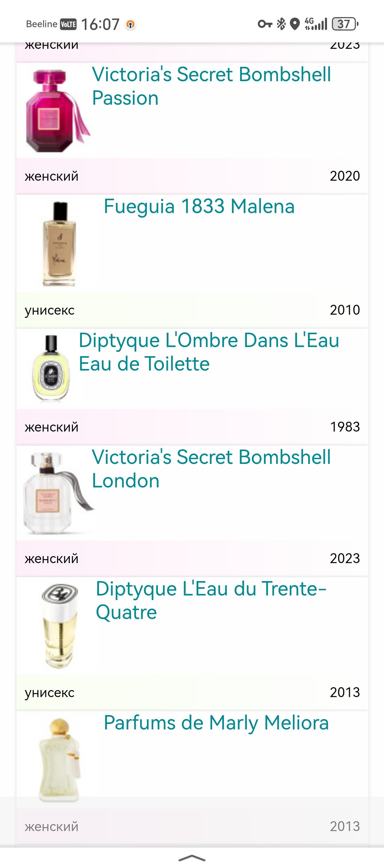
Task: Open Fueguia 1833 Malena perfume page
Action: click(x=199, y=206)
